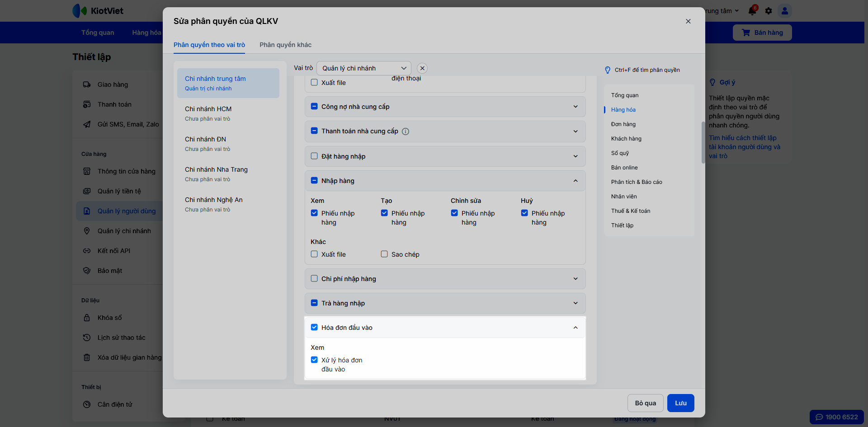Uncheck Xử lý hóa đơn đầu vào
Image resolution: width=868 pixels, height=427 pixels.
[x=314, y=360]
